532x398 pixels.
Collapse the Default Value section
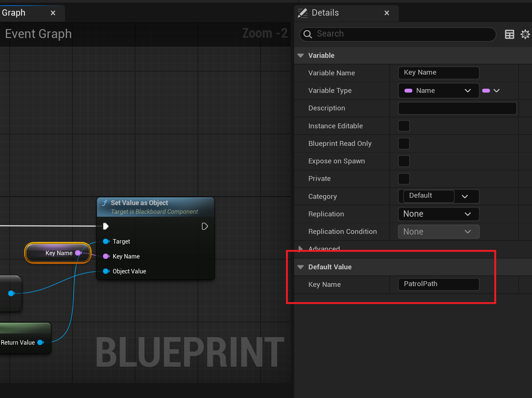[x=301, y=267]
